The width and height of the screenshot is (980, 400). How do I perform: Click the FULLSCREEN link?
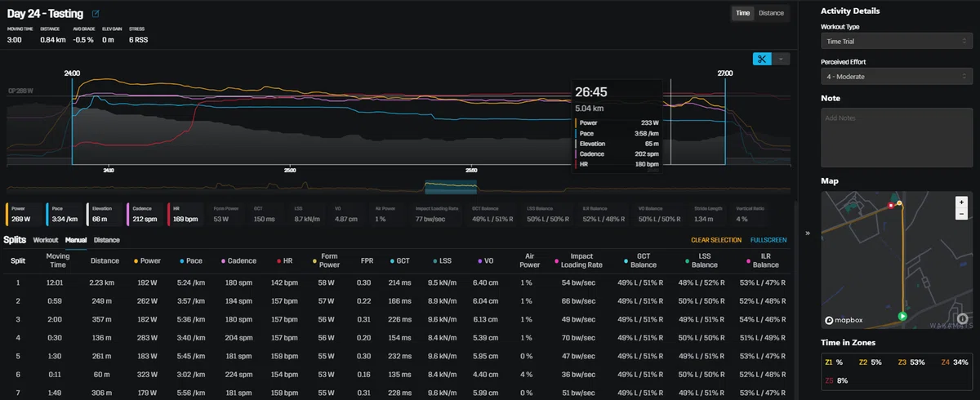[x=768, y=240]
